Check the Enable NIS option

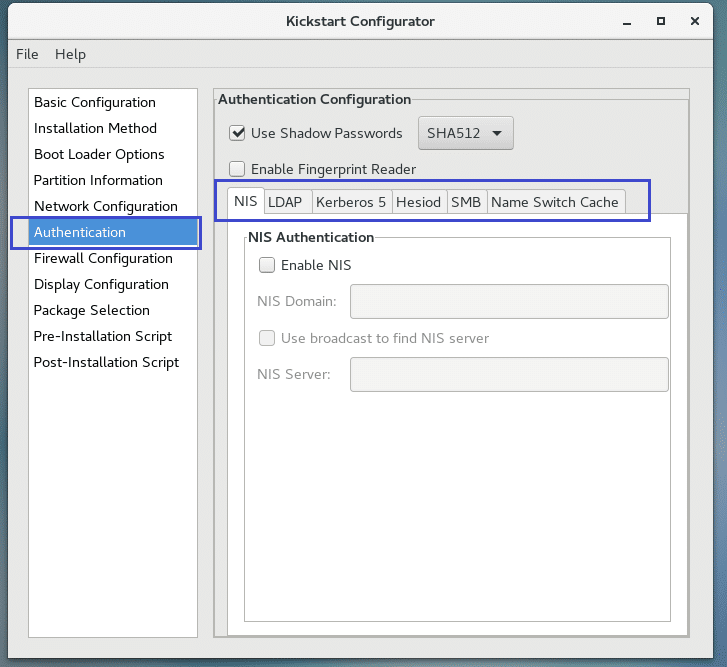(267, 265)
